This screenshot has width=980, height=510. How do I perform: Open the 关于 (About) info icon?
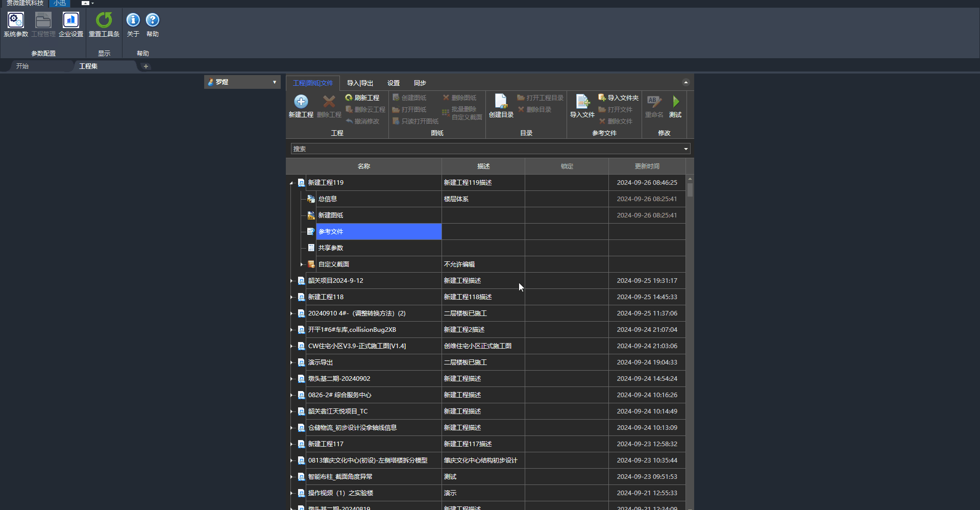[x=133, y=20]
